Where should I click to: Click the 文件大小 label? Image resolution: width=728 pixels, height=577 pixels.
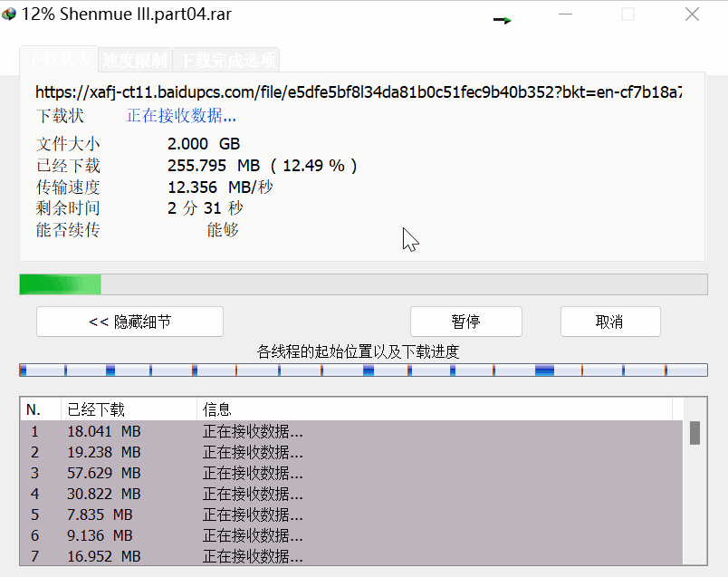pos(68,144)
